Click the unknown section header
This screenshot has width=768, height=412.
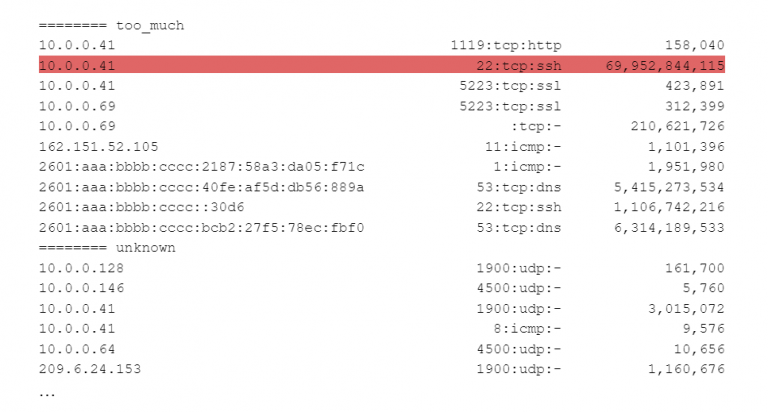point(107,247)
